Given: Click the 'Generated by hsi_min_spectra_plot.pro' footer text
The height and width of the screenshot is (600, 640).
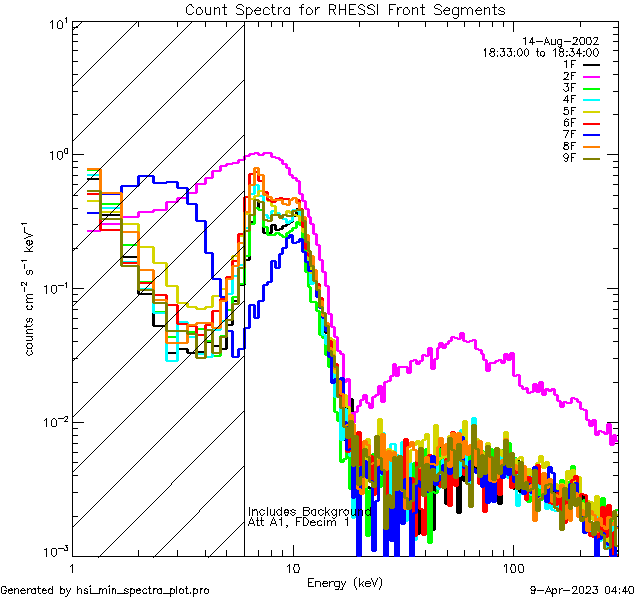Looking at the screenshot, I should point(105,590).
